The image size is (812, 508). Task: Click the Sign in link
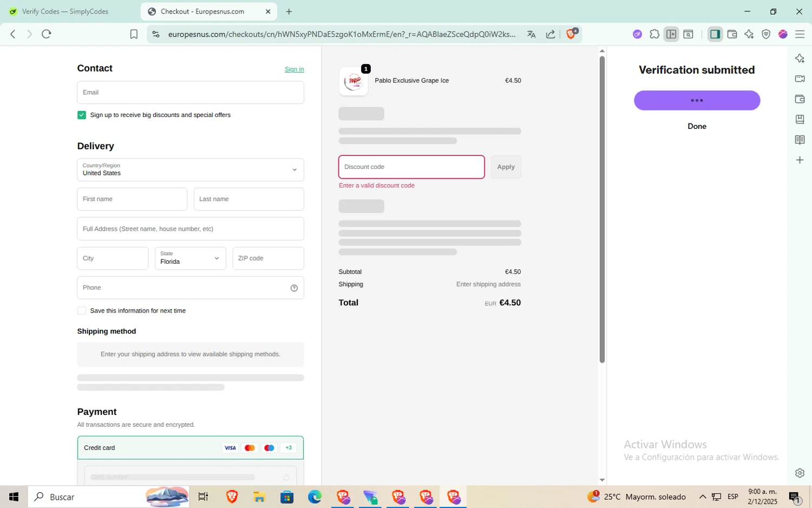(x=294, y=69)
